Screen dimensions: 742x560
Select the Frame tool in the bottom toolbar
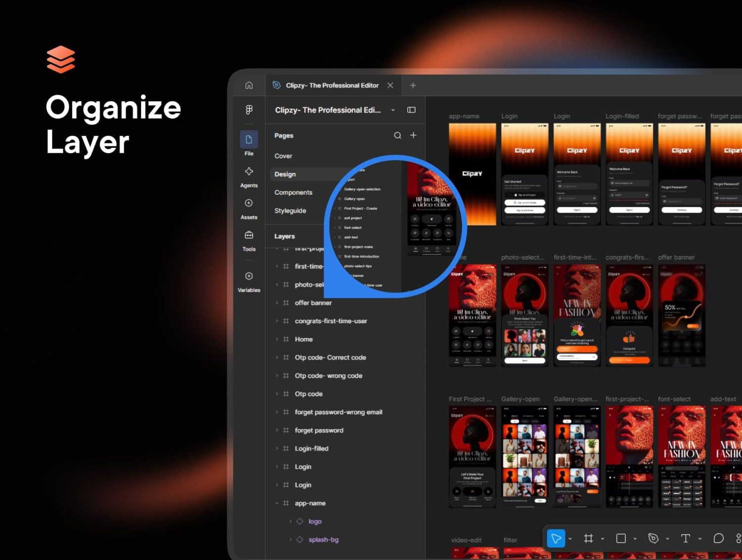(x=588, y=538)
